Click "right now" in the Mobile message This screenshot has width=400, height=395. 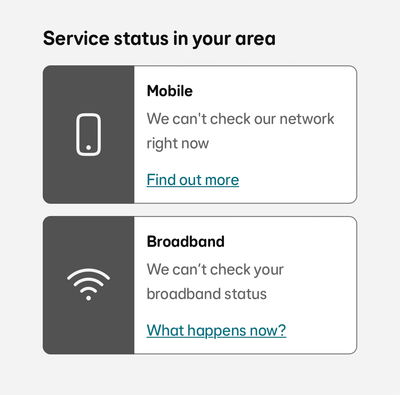pyautogui.click(x=178, y=144)
